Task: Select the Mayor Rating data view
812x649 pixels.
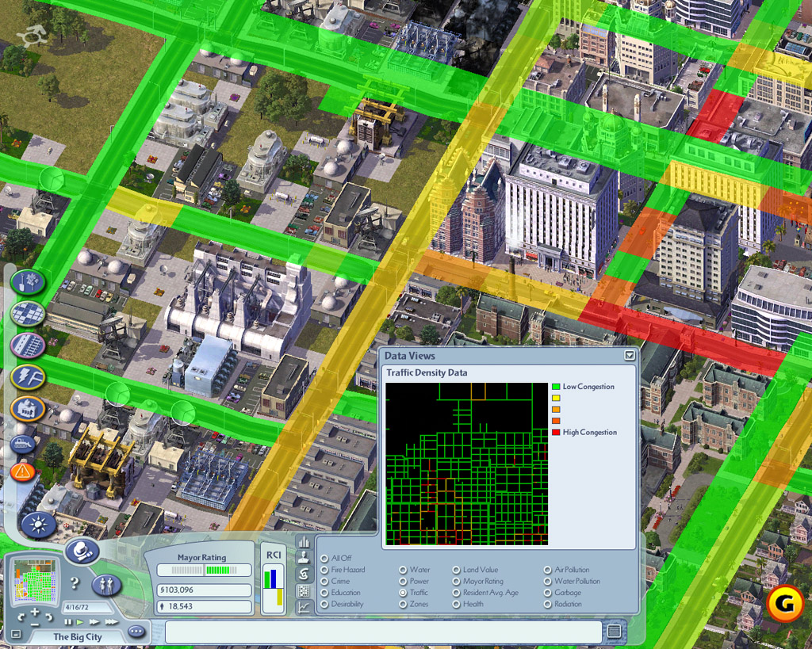Action: 456,581
